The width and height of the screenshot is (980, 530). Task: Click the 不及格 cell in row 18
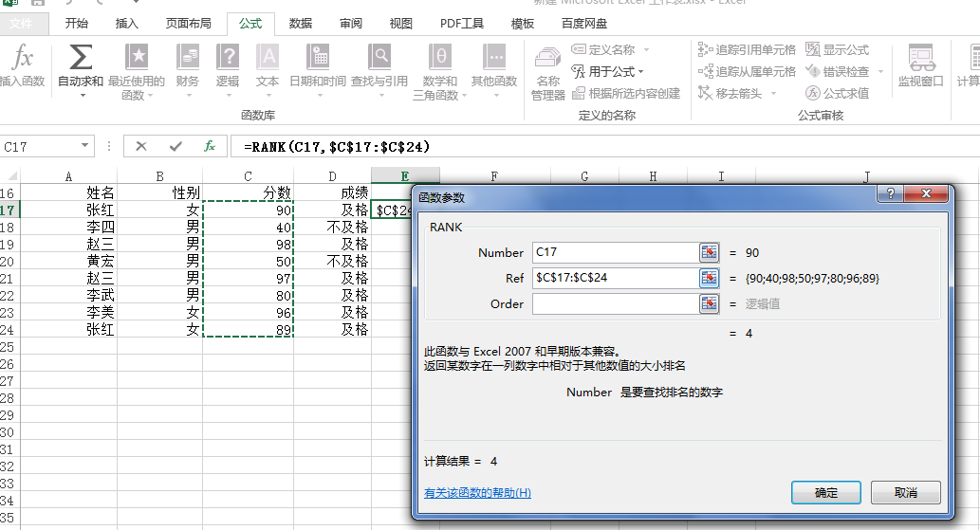pos(332,228)
